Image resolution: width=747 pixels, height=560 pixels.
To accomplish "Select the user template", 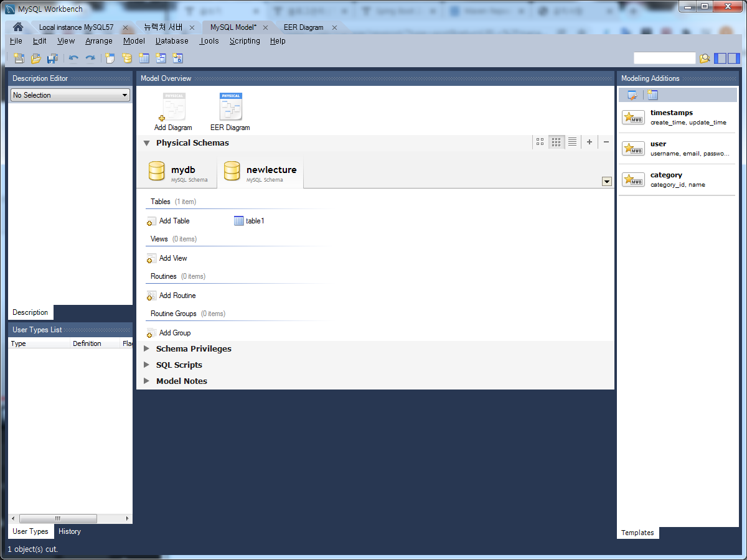I will [x=677, y=149].
